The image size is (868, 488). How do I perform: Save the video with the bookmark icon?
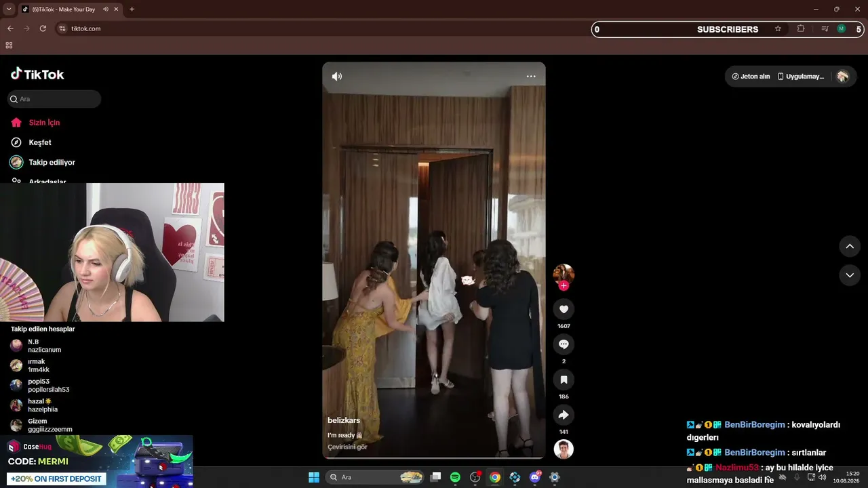click(x=564, y=380)
